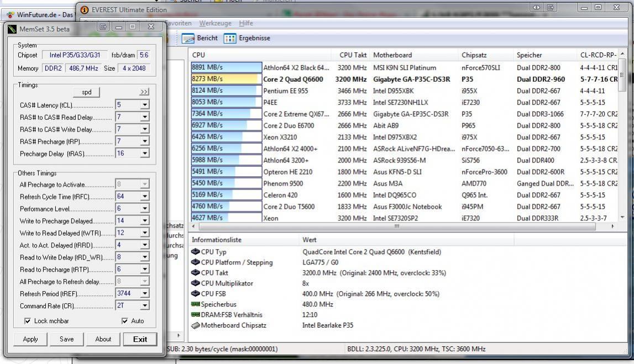Toggle the Auto checkbox in MemSet
The height and width of the screenshot is (364, 634).
[x=124, y=321]
